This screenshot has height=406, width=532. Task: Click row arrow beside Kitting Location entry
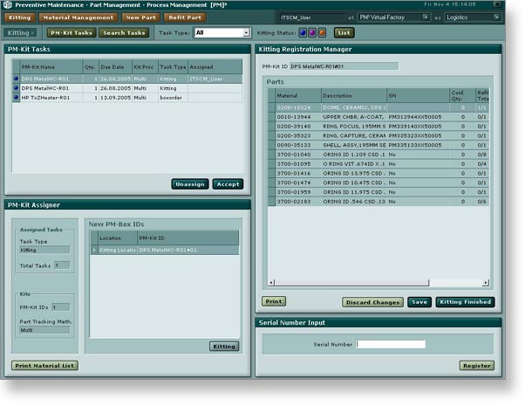(x=94, y=250)
